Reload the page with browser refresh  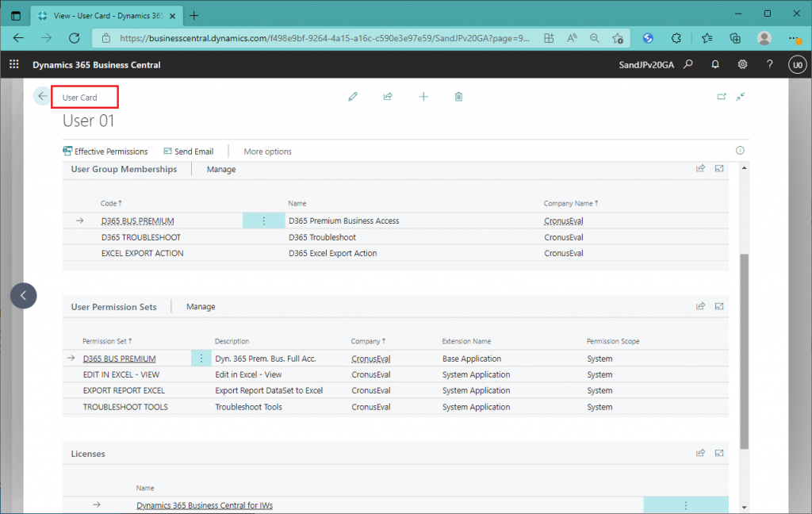point(74,38)
